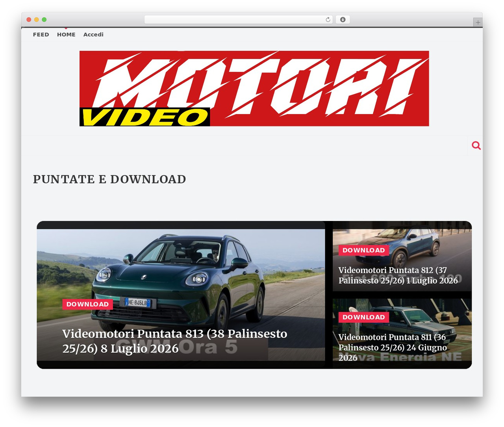The height and width of the screenshot is (427, 504).
Task: Click the browser download arrow icon
Action: point(343,20)
